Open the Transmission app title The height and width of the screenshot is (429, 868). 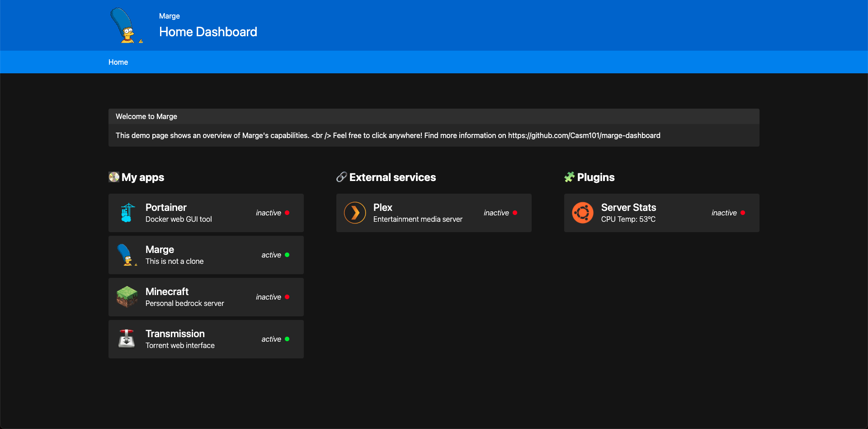coord(175,334)
